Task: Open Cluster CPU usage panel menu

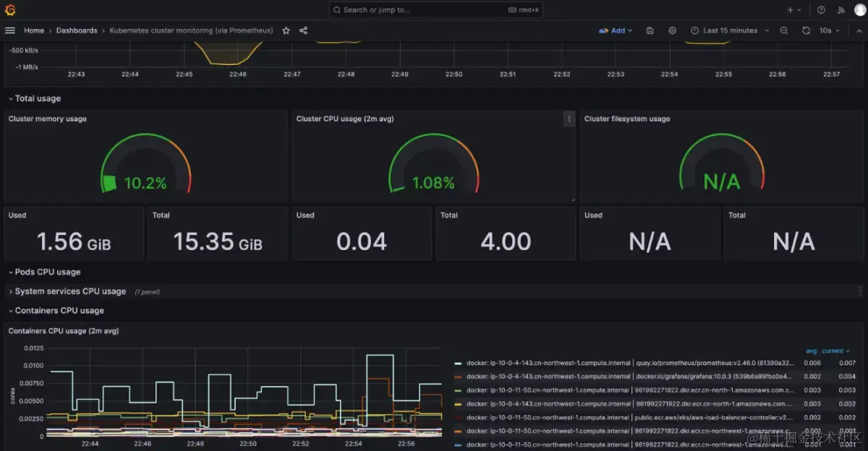Action: (x=569, y=119)
